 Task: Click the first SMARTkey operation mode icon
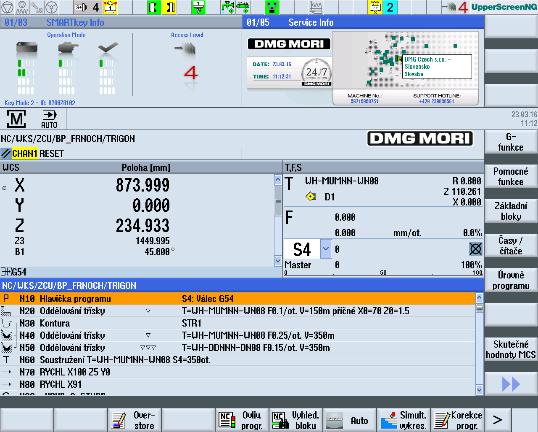point(26,48)
